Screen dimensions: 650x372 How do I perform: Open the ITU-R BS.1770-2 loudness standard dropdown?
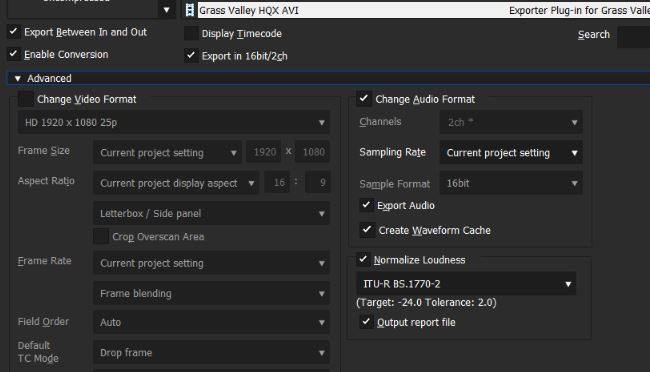click(466, 284)
